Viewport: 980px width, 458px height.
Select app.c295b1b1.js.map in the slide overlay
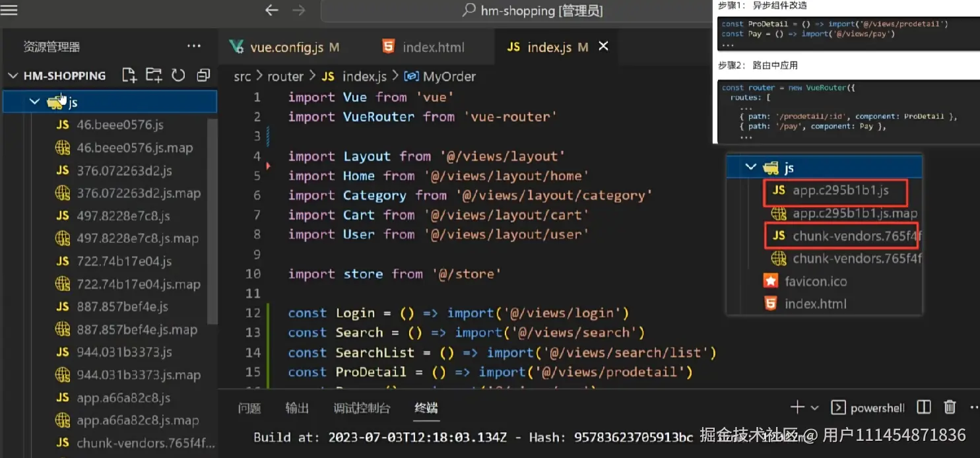845,213
